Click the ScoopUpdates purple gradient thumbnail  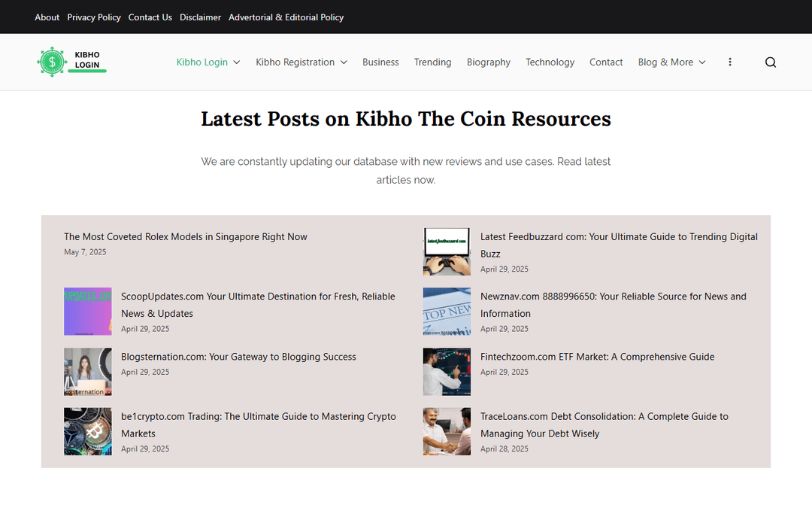click(87, 312)
